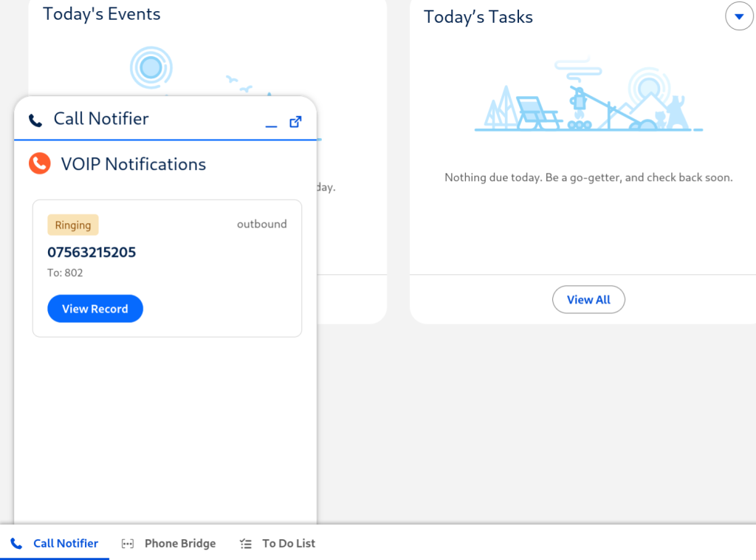Click the View Record button
This screenshot has height=560, width=756.
pos(95,308)
